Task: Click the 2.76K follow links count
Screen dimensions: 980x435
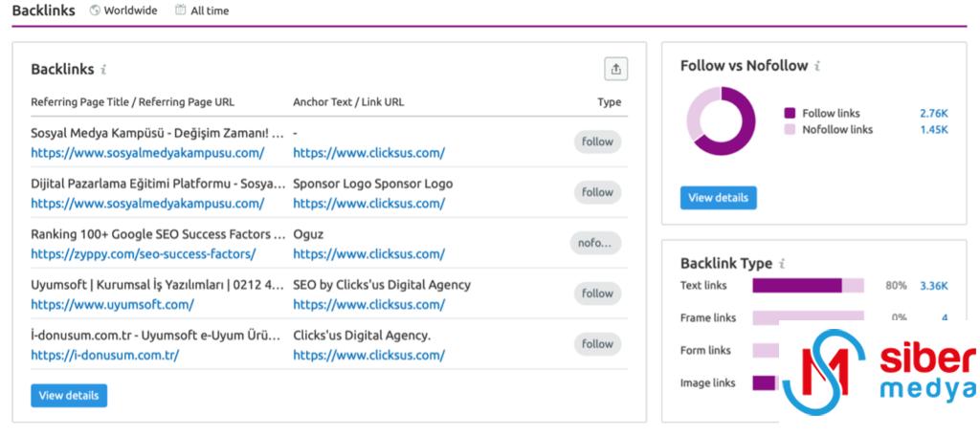Action: click(x=934, y=114)
